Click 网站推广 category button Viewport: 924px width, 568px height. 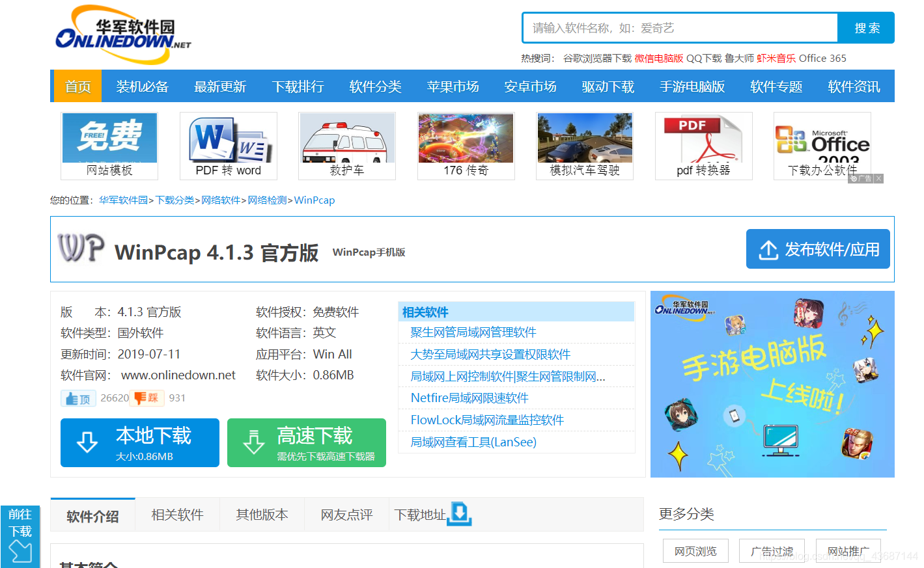coord(848,551)
